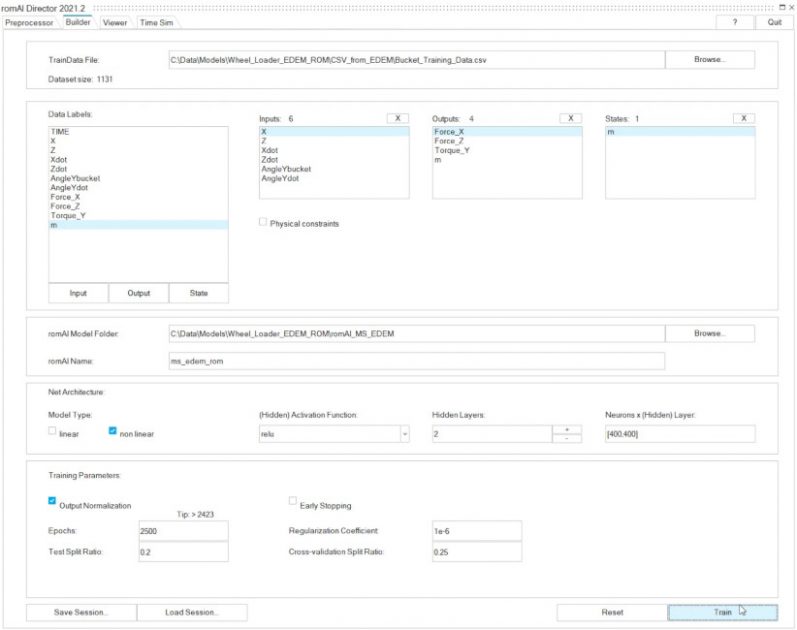This screenshot has width=797, height=630.
Task: Increment Hidden Layers with plus stepper
Action: [x=566, y=429]
